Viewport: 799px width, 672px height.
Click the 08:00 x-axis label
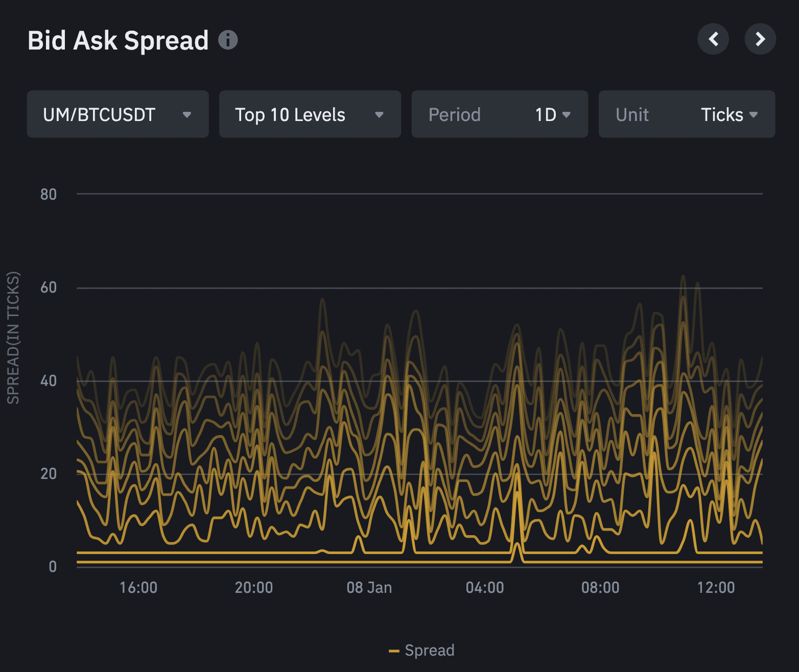tap(600, 588)
